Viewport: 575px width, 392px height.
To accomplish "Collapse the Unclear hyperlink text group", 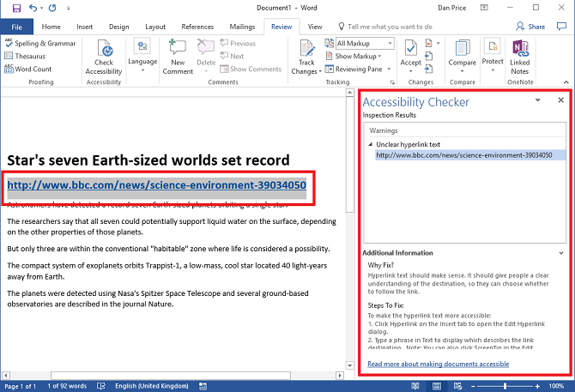I will [371, 144].
